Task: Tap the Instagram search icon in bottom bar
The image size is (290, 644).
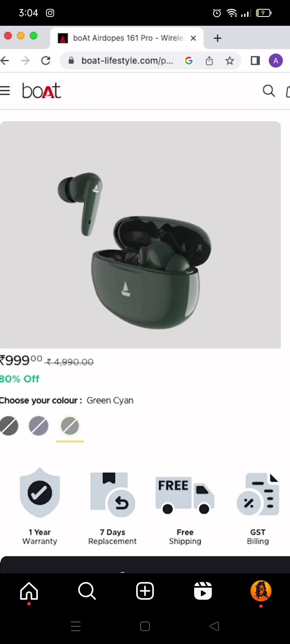Action: (87, 591)
